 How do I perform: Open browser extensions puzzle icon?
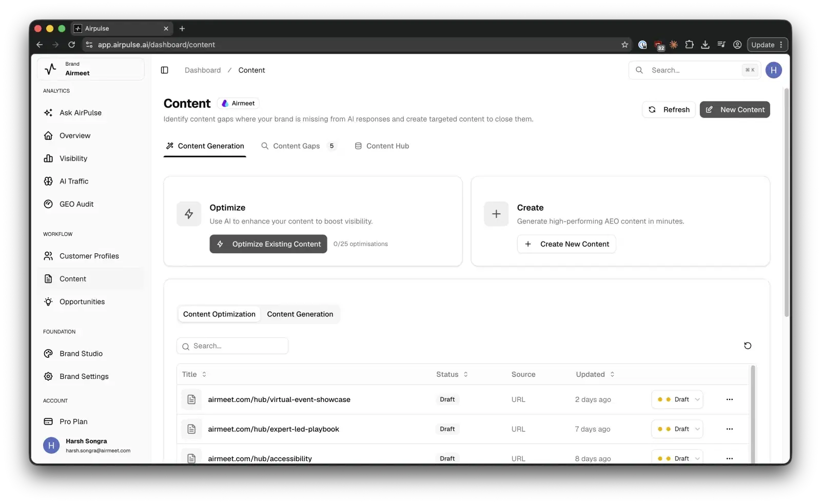[x=690, y=45]
